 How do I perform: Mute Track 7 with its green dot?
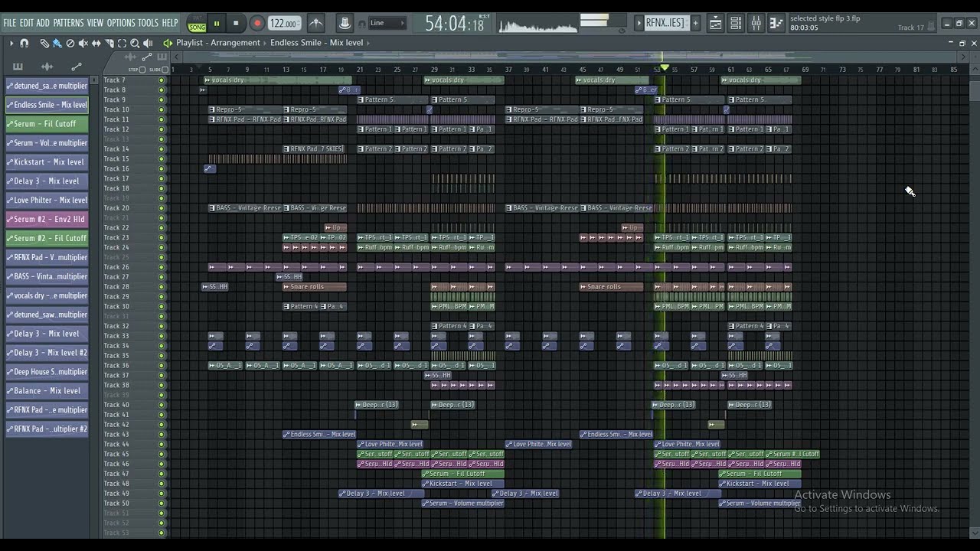pos(161,80)
